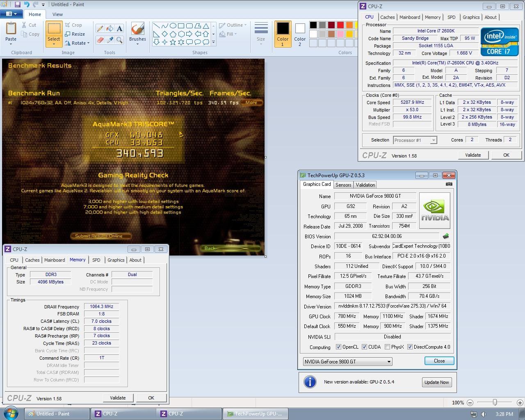Screen dimensions: 525x420
Task: Click the GPU-Z camera screenshot icon
Action: 449,184
